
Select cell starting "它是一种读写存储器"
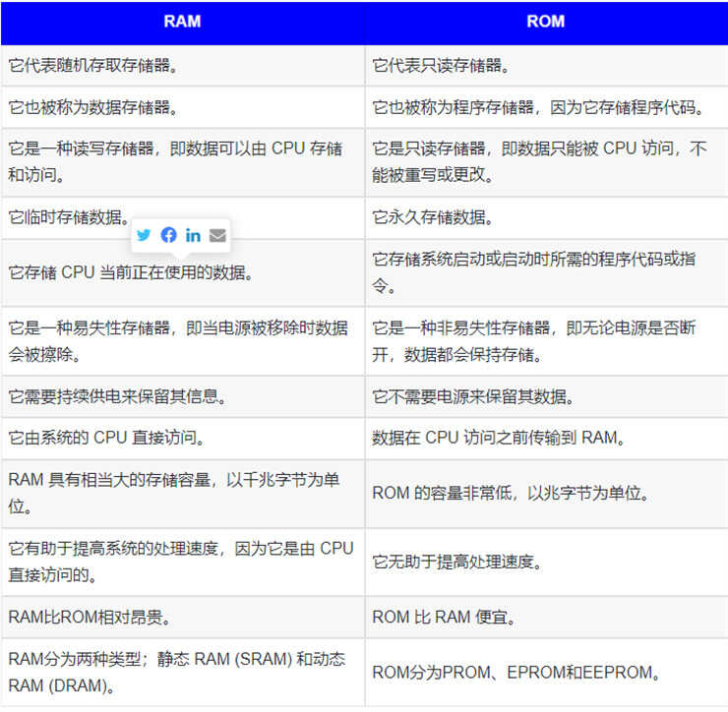click(182, 162)
